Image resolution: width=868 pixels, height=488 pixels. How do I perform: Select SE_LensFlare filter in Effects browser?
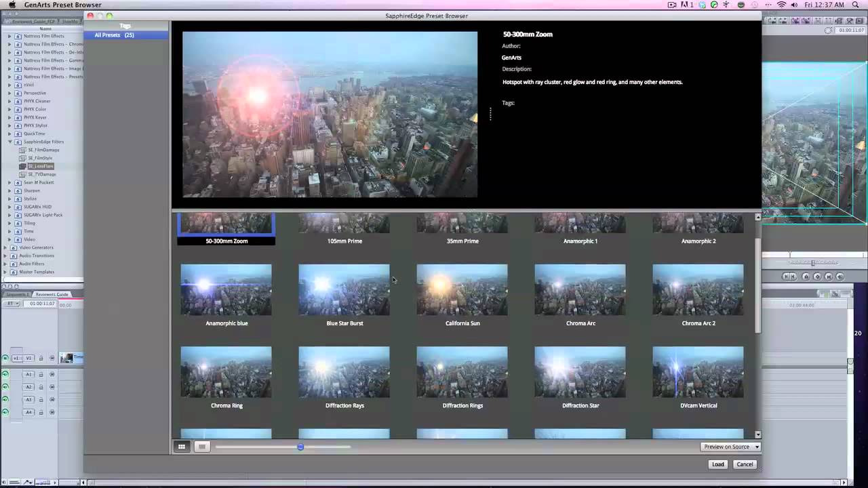coord(41,166)
